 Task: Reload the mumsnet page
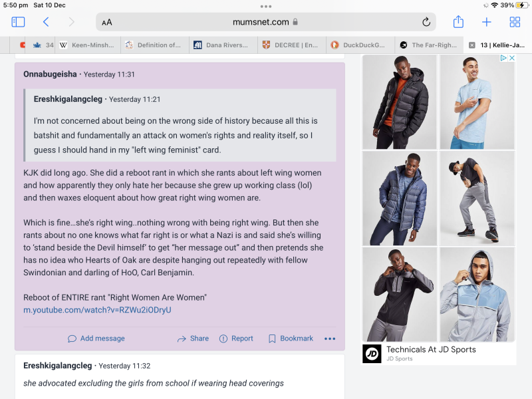pyautogui.click(x=426, y=22)
